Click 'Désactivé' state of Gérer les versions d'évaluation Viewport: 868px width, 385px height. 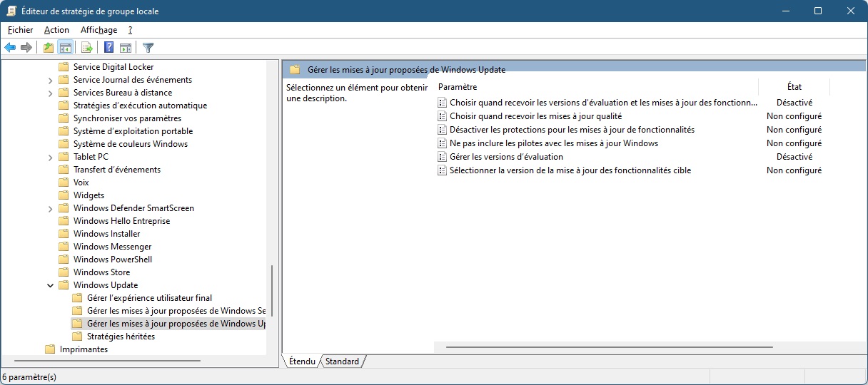794,157
